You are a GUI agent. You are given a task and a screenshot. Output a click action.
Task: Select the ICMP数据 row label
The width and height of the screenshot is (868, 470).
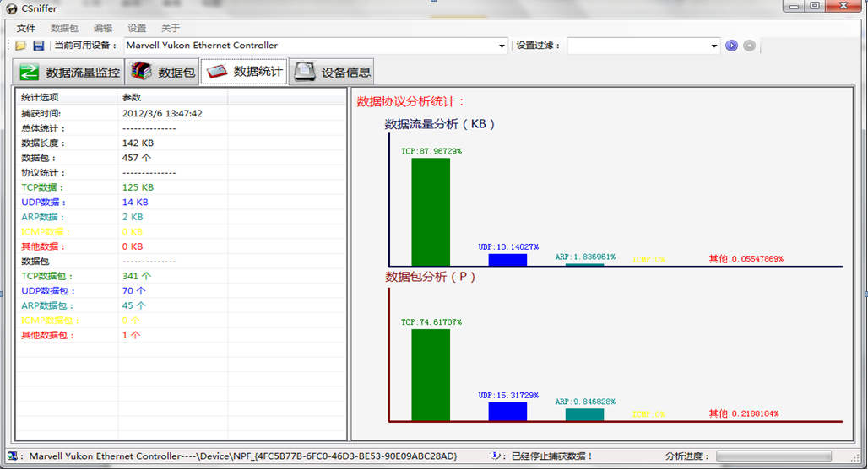click(x=46, y=232)
